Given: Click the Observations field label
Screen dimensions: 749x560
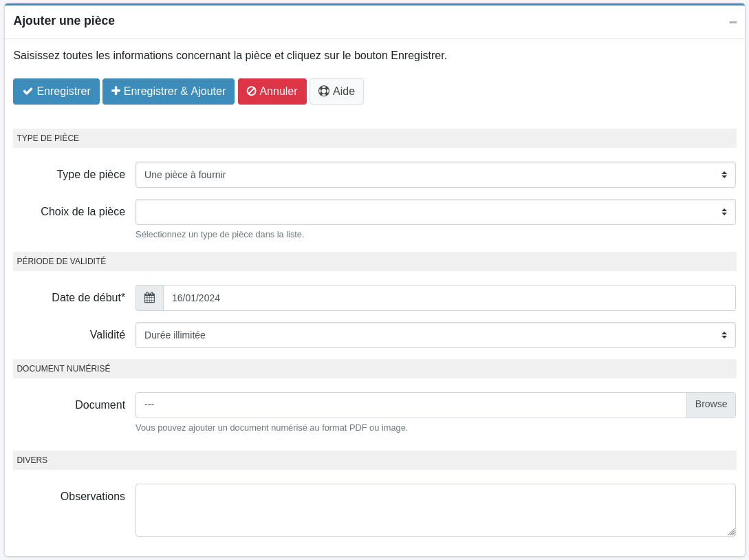Looking at the screenshot, I should (x=92, y=497).
